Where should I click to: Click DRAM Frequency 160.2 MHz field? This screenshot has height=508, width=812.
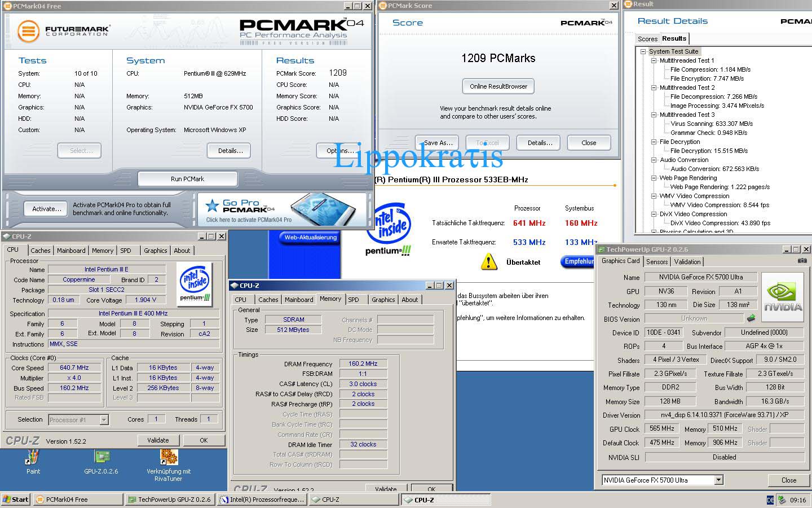click(363, 364)
